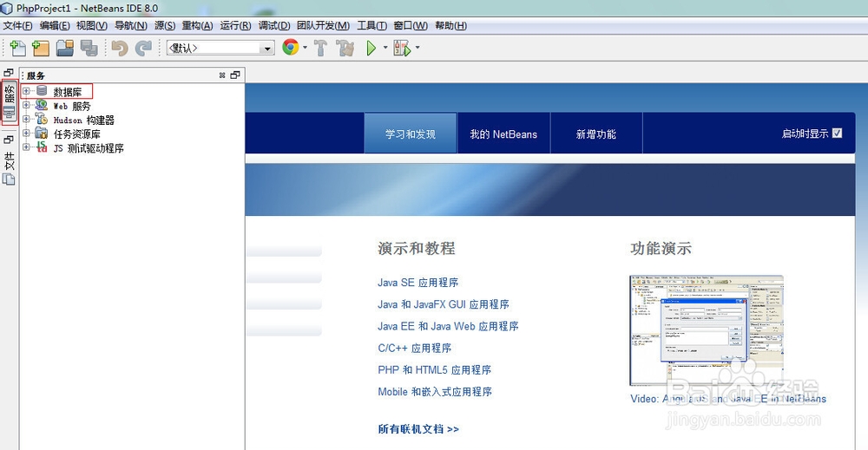868x450 pixels.
Task: Click the New Project toolbar icon
Action: point(41,48)
